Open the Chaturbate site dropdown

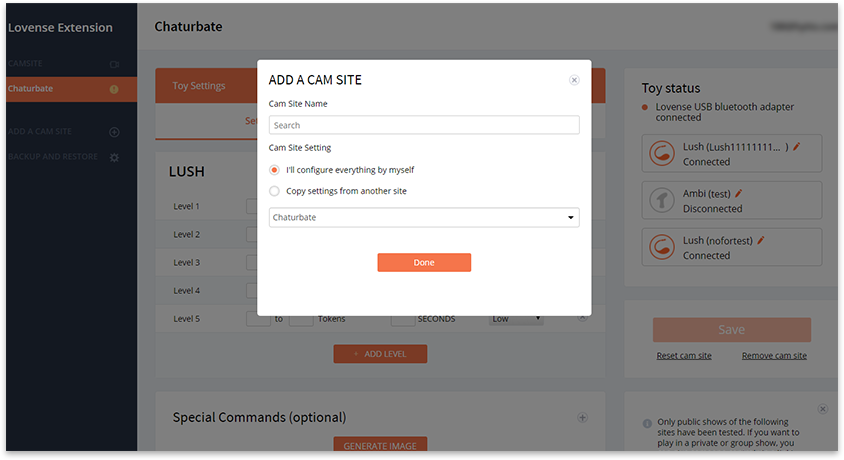click(423, 217)
